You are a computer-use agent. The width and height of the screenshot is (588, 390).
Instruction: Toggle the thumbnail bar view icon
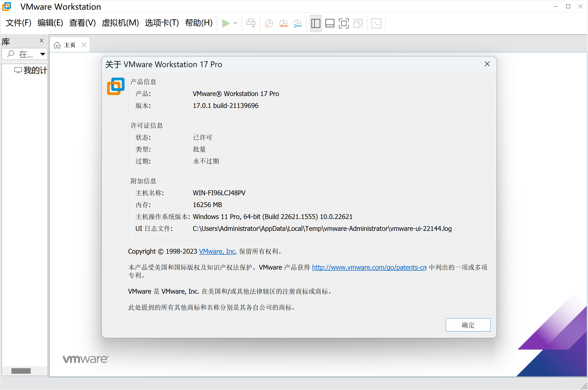[330, 23]
